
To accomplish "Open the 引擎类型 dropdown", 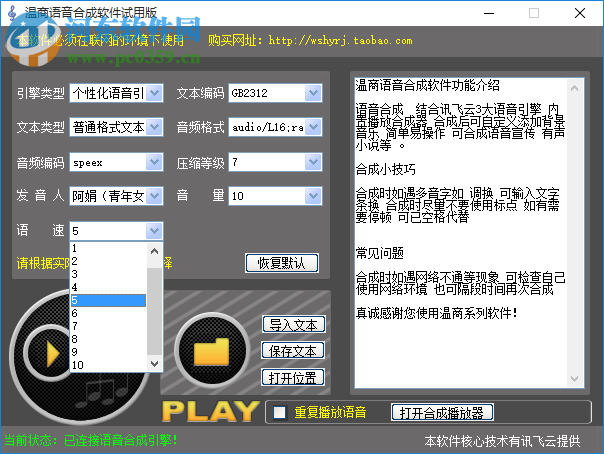I will click(x=154, y=93).
